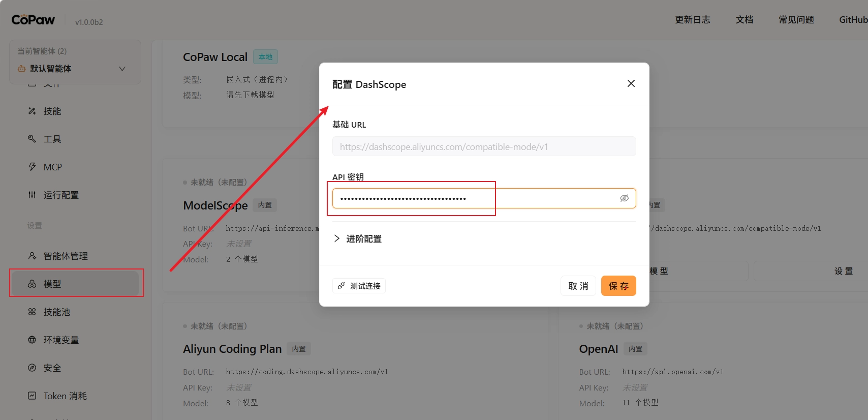Click the 基础 URL input field
Image resolution: width=868 pixels, height=420 pixels.
click(x=484, y=146)
